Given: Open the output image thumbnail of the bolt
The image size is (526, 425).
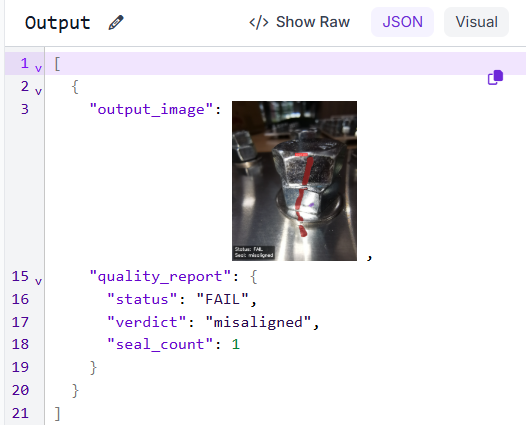Looking at the screenshot, I should tap(294, 181).
